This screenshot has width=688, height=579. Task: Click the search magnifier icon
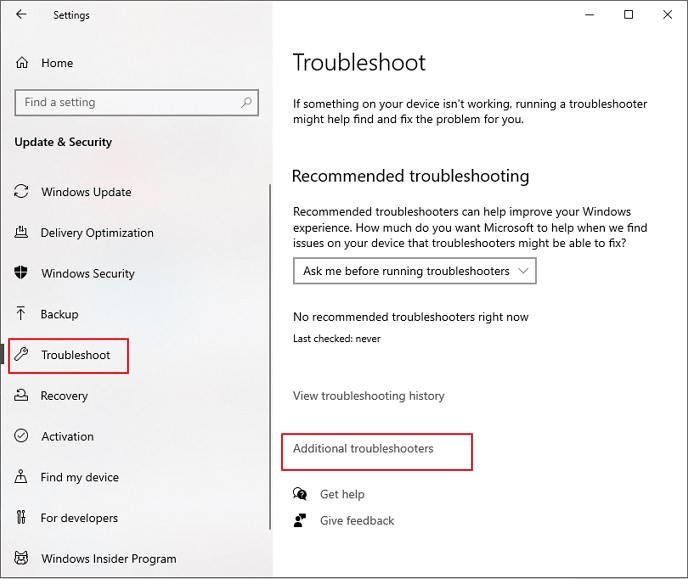[246, 102]
